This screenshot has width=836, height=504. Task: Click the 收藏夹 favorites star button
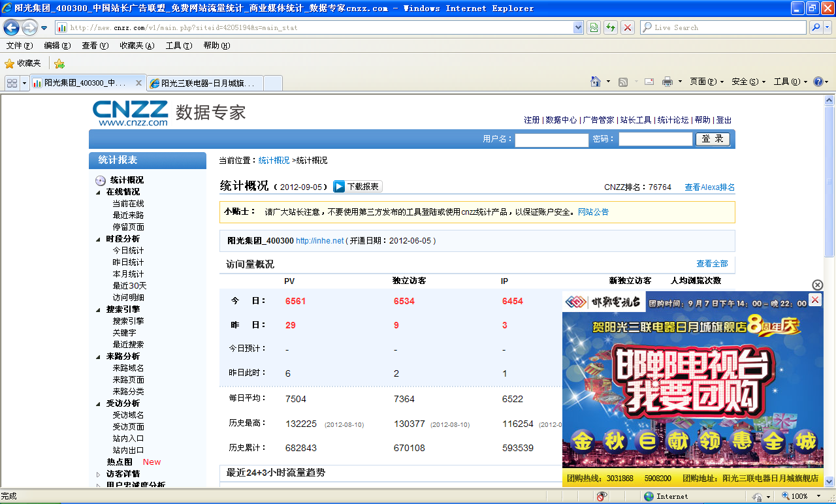(23, 63)
